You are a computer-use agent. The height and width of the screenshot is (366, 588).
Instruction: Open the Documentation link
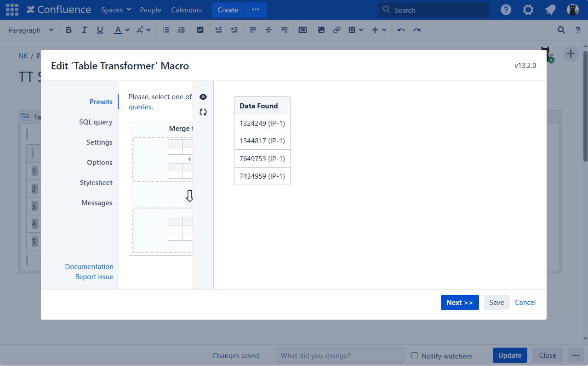point(89,267)
